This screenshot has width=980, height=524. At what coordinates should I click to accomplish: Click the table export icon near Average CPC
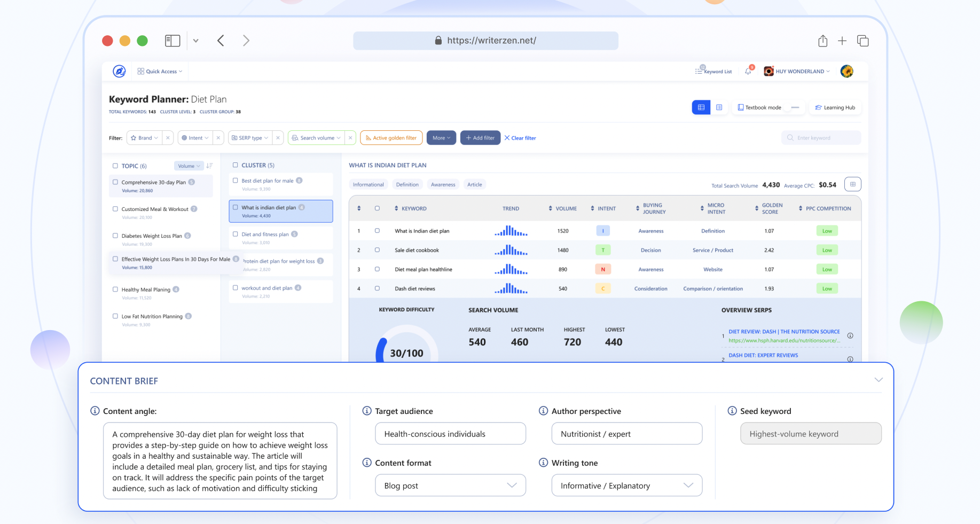coord(852,184)
